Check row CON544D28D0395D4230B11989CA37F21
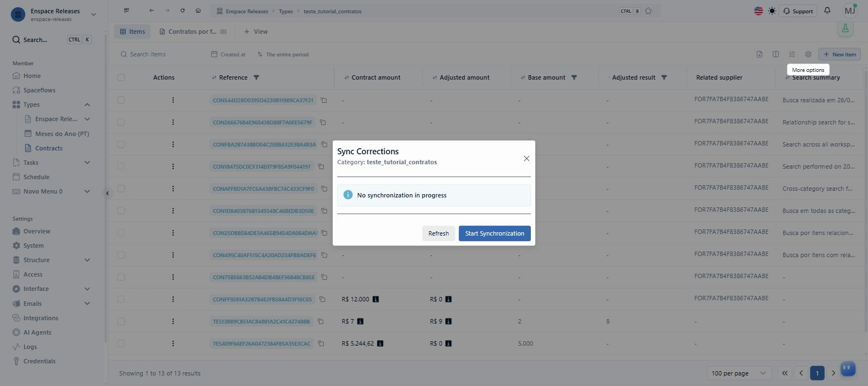Screen dimensions: 868x386 (x=121, y=100)
